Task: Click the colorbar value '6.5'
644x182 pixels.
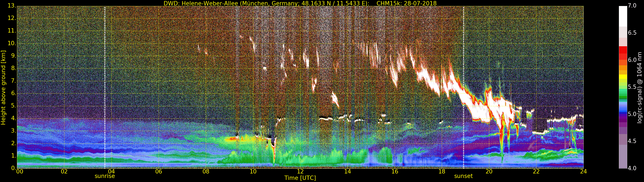Action: [x=632, y=33]
